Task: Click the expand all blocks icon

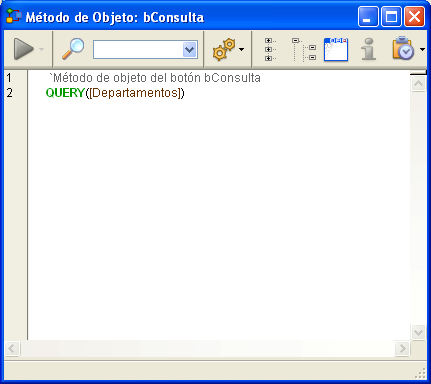Action: (270, 49)
